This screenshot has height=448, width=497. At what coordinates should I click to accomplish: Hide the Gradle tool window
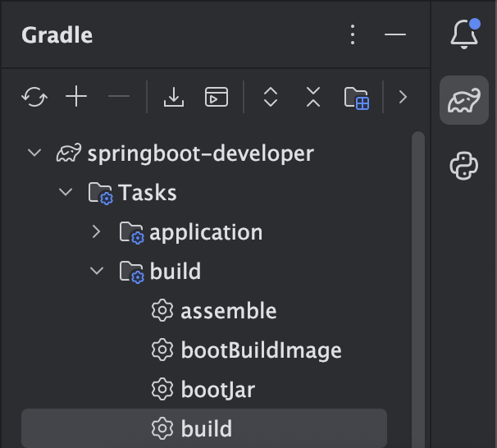(395, 34)
